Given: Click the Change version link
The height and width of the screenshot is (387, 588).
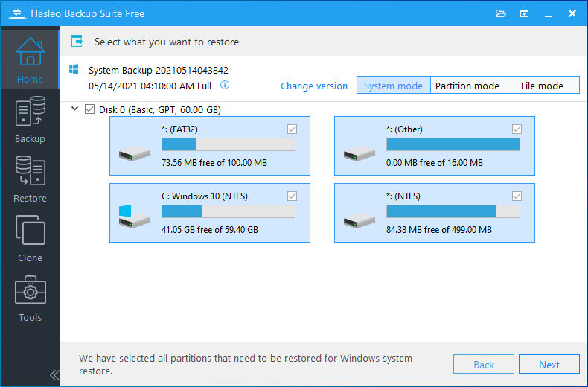Looking at the screenshot, I should pos(314,86).
